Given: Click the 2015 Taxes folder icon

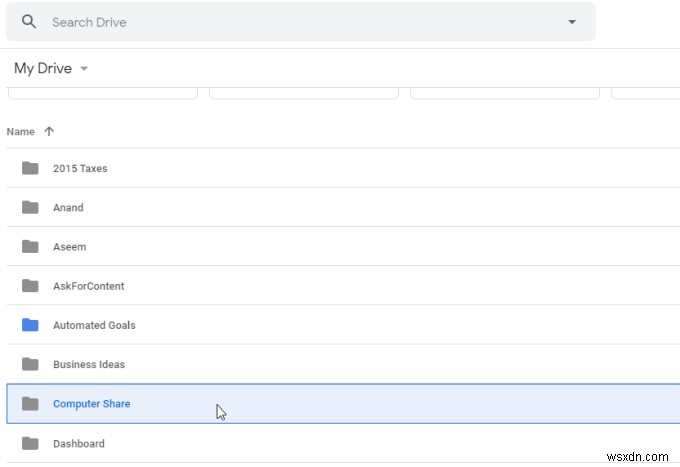Looking at the screenshot, I should tap(30, 168).
